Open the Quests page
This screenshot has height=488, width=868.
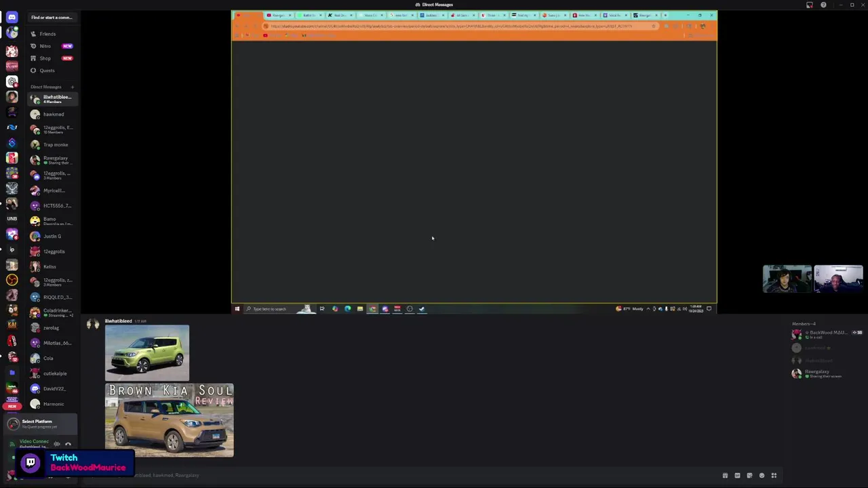click(x=53, y=70)
